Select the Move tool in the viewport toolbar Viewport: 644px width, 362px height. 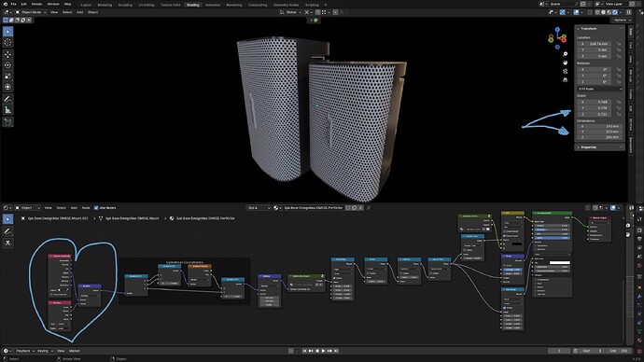(7, 54)
